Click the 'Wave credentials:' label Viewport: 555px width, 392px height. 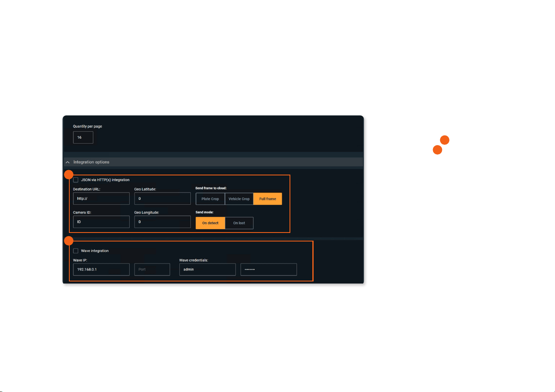[x=194, y=260]
